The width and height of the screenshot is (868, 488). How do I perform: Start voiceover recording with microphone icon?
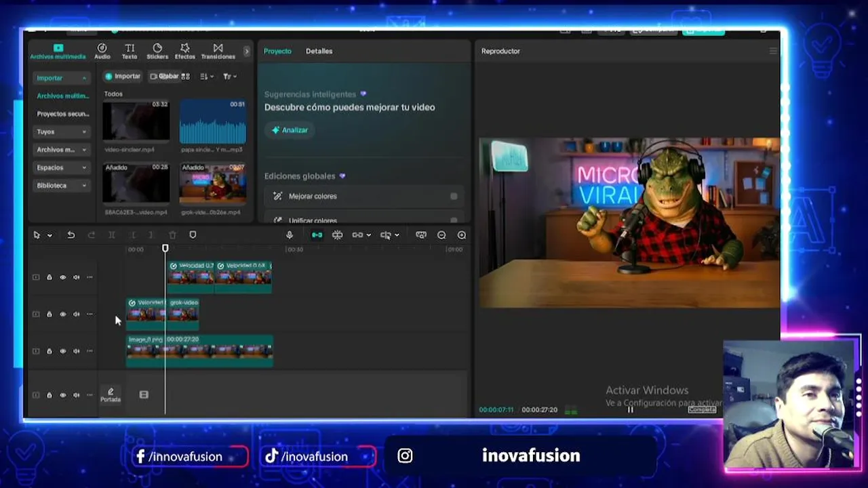click(x=290, y=235)
